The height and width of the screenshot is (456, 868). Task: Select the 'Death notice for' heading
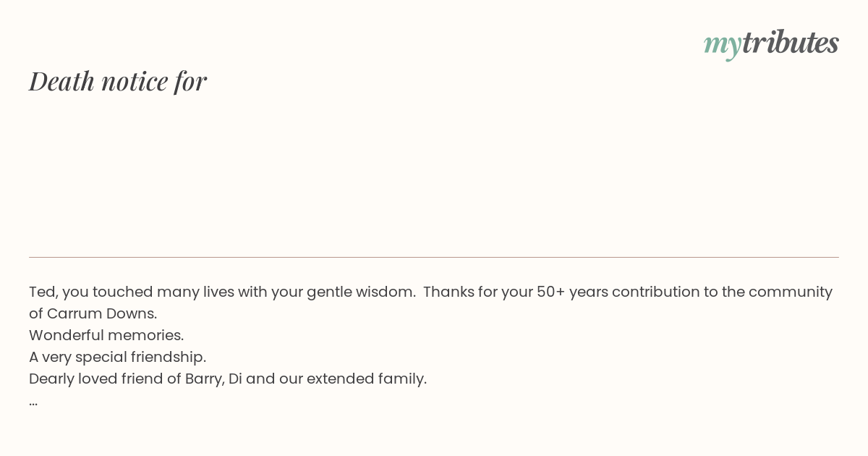[x=118, y=81]
